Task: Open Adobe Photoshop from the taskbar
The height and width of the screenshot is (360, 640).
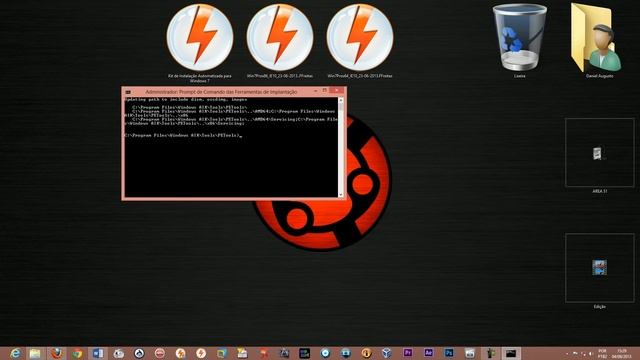Action: pos(449,353)
